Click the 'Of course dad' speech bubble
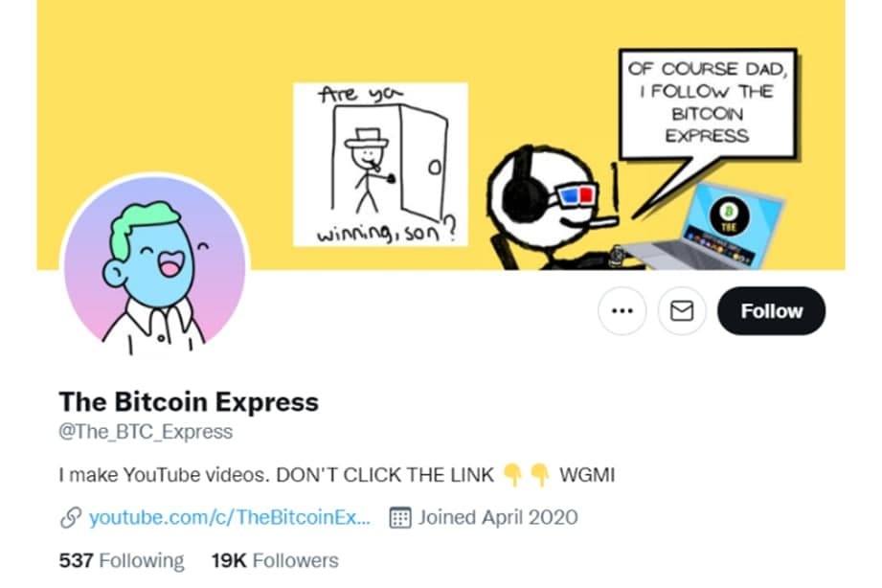 tap(709, 104)
